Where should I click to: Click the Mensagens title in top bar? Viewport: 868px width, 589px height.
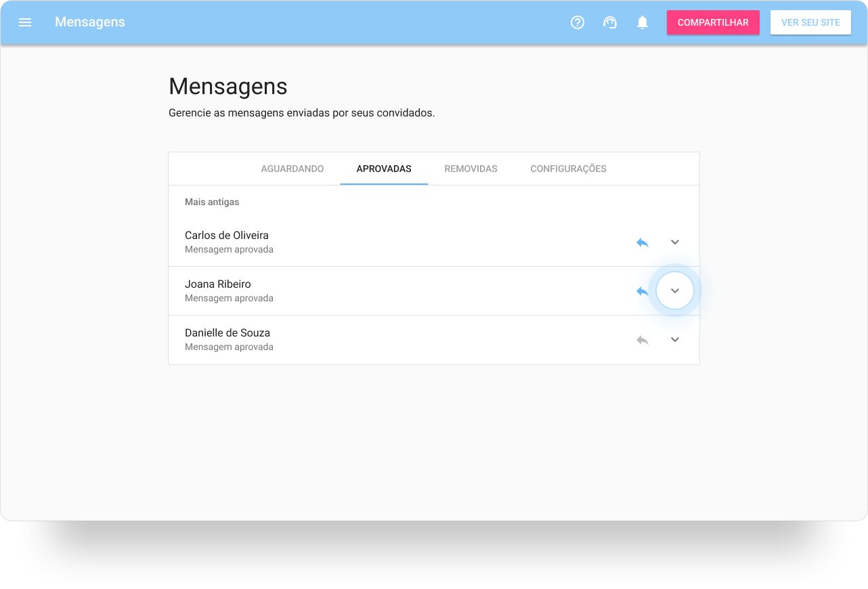click(x=90, y=22)
